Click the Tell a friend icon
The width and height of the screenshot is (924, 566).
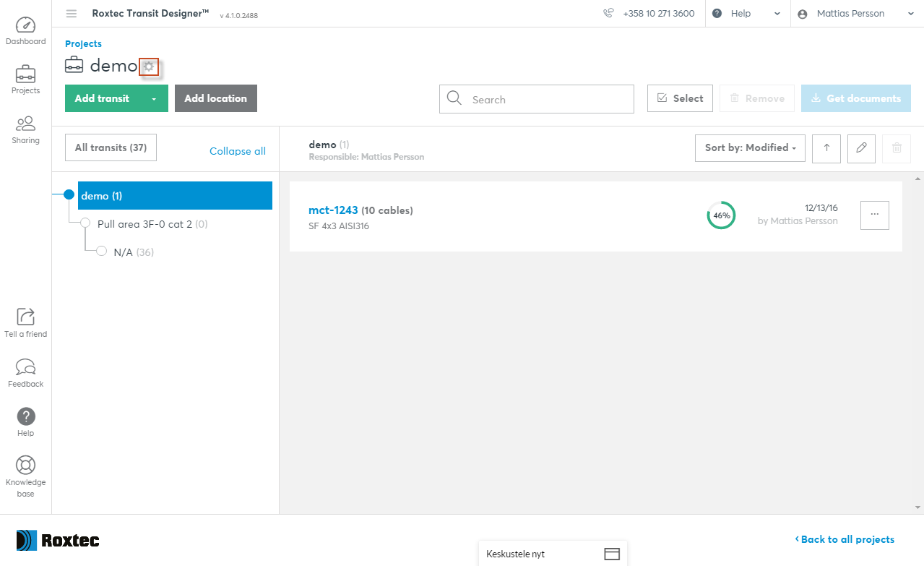point(25,322)
